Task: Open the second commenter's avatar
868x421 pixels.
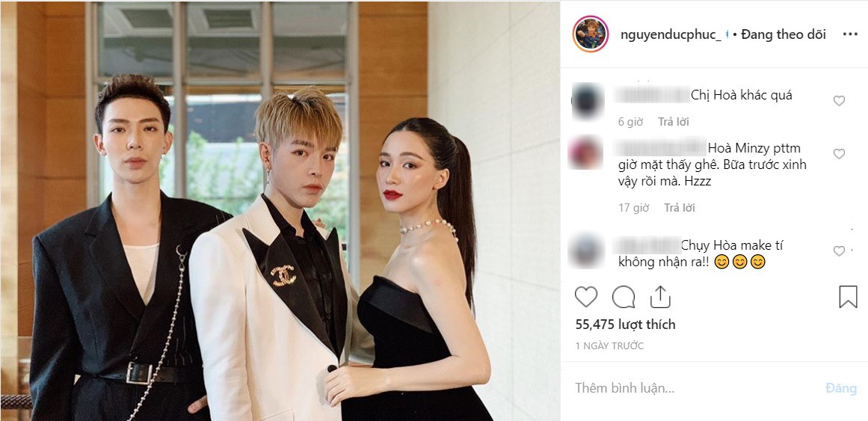Action: pos(585,153)
